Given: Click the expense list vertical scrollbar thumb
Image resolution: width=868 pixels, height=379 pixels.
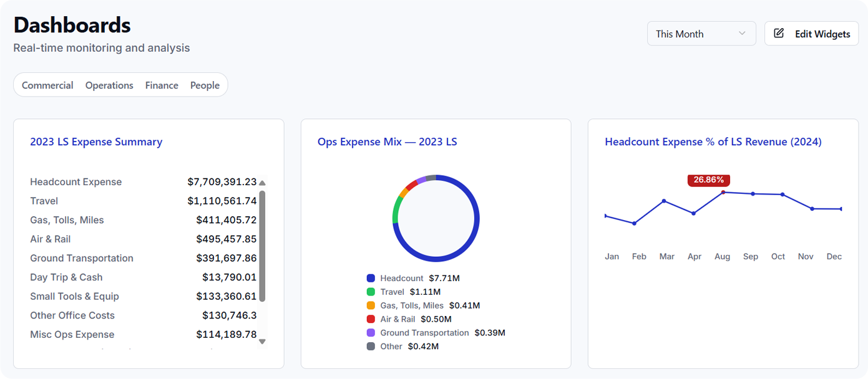Looking at the screenshot, I should point(262,246).
